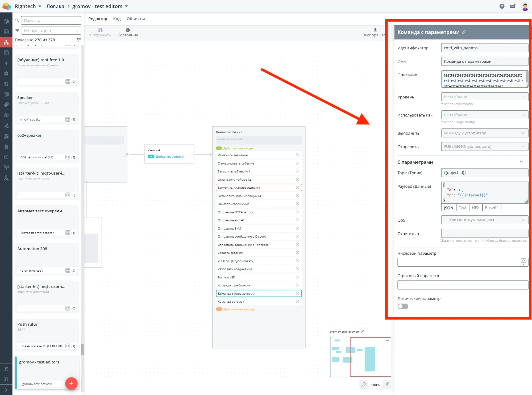This screenshot has height=395, width=532.
Task: Switch to the Объекты tab
Action: click(x=136, y=19)
